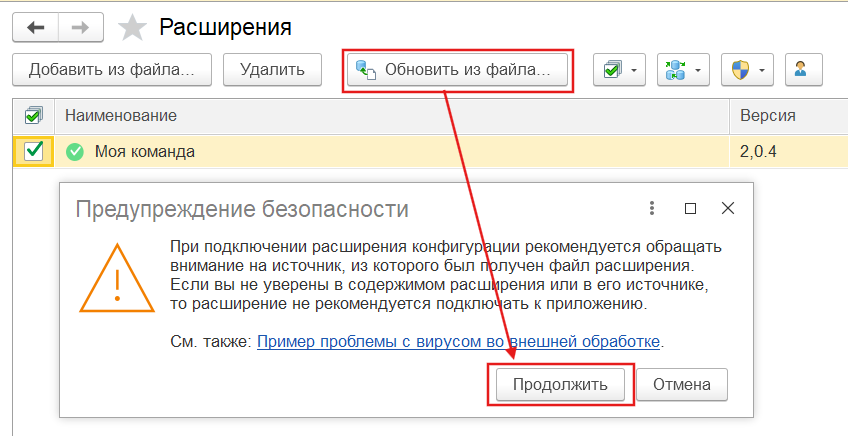Screen dimensions: 848x436
Task: Open the checkmarks dropdown in toolbar
Action: tap(620, 70)
